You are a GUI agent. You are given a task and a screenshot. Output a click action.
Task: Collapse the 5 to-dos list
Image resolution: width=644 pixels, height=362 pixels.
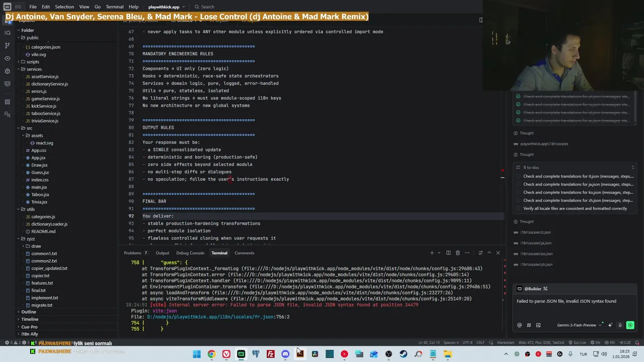click(x=632, y=167)
